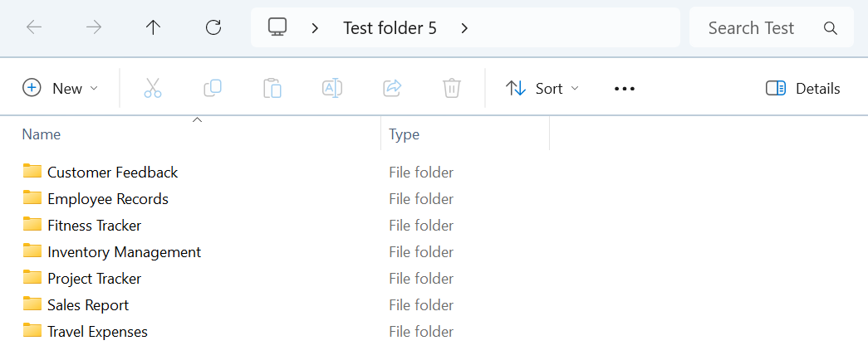Click the Rename icon in toolbar
Screen dimensions: 868x360
tap(332, 88)
